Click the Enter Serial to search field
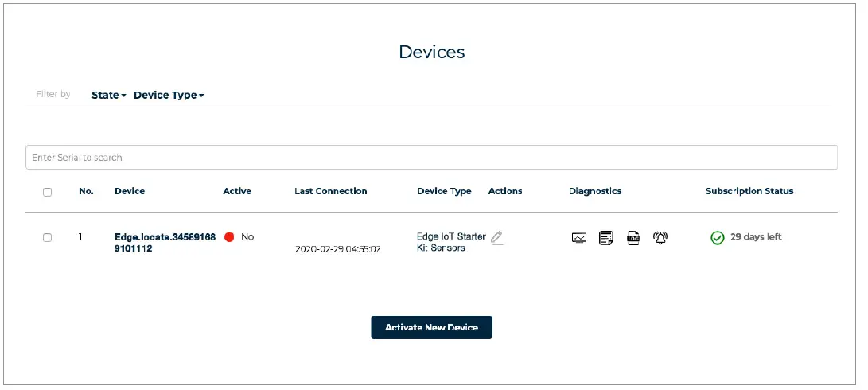This screenshot has height=390, width=868. pos(431,158)
